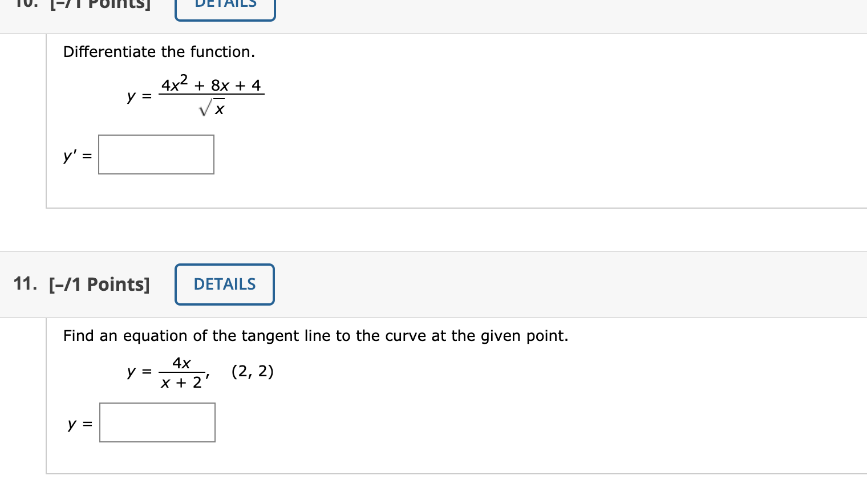Select the text 'Differentiate the function.'

[159, 51]
